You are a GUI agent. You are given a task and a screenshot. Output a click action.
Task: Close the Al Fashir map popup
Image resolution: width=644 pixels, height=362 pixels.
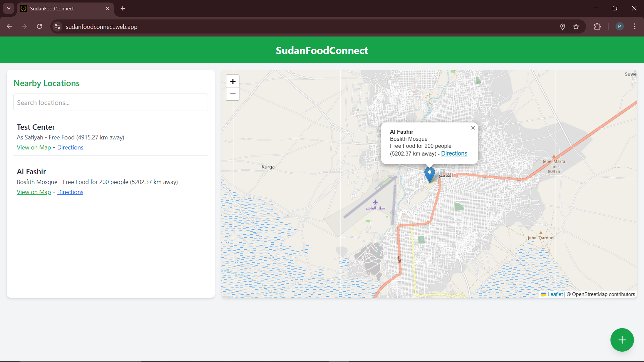point(473,128)
